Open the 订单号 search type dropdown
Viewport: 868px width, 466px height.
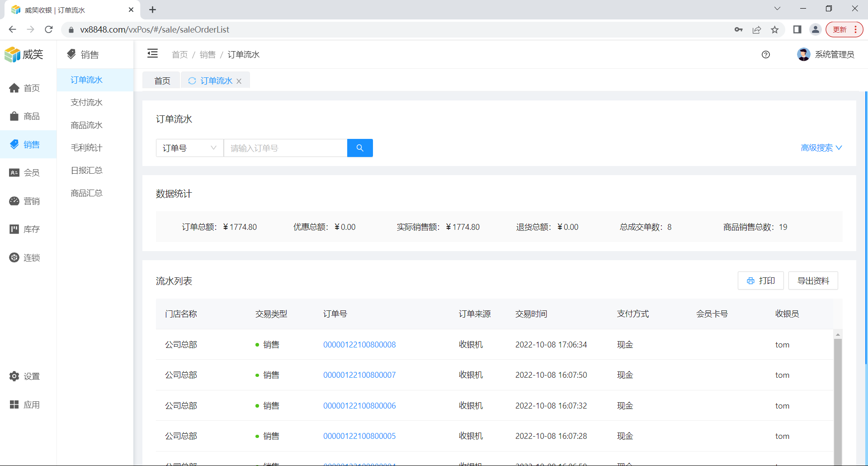click(x=189, y=148)
